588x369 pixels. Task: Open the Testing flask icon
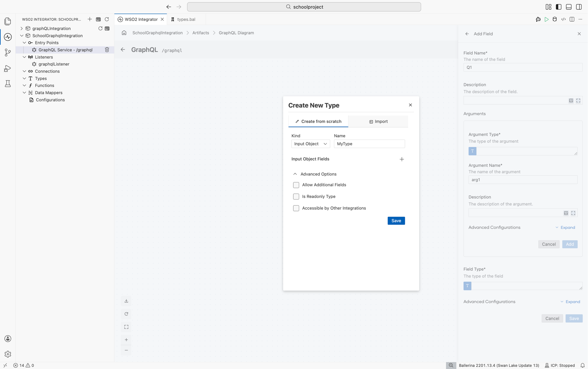(8, 84)
